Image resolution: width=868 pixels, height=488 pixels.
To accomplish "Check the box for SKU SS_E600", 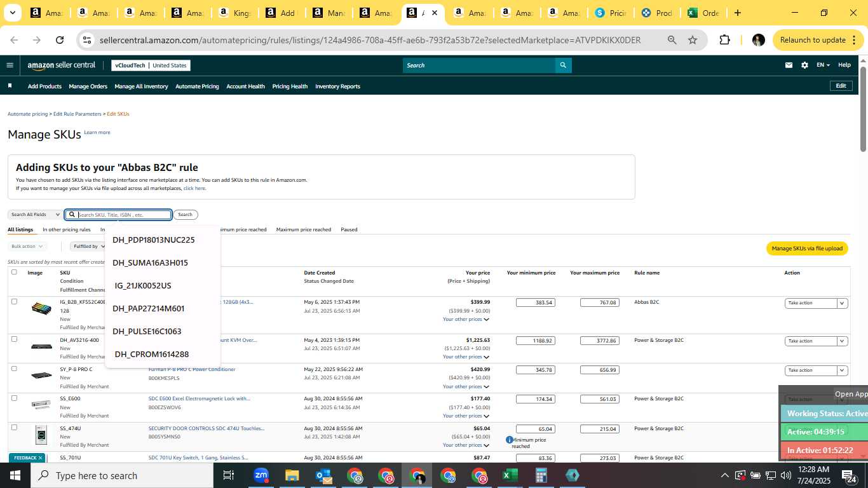I will (x=14, y=398).
